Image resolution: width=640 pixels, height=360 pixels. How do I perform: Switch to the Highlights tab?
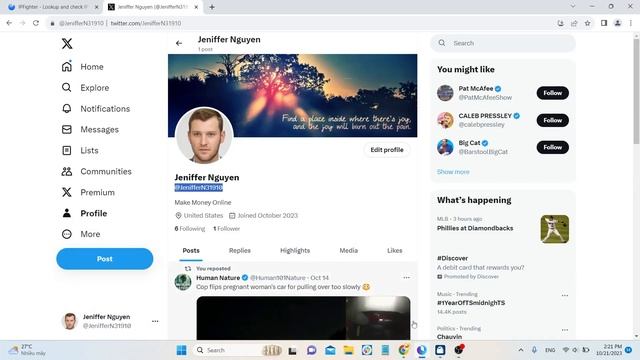[x=295, y=251]
